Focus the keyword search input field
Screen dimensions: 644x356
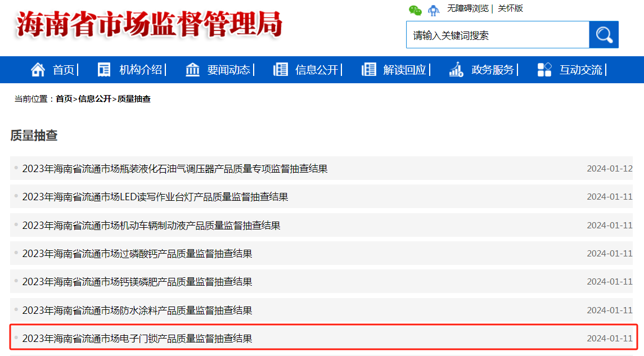point(497,35)
